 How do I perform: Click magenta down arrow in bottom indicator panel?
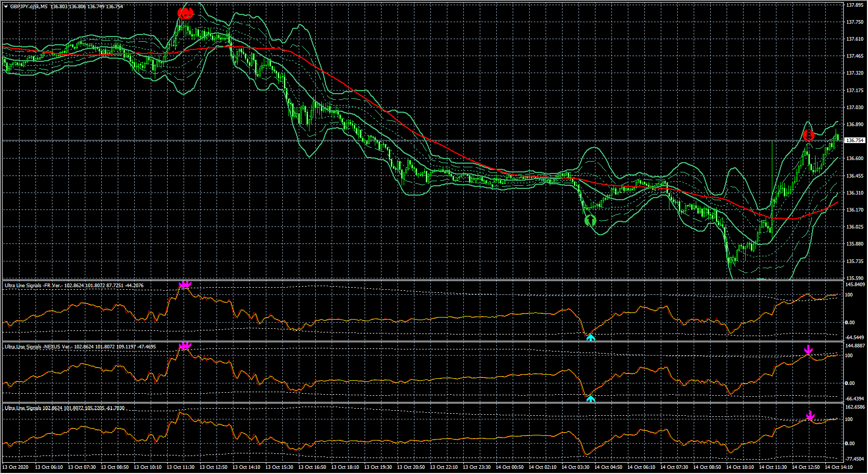(x=810, y=415)
